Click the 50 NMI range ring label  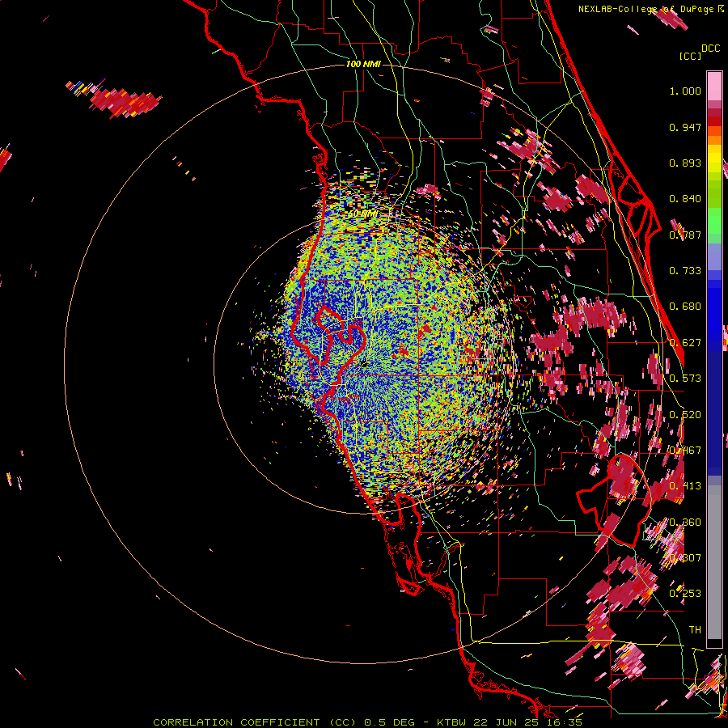[x=362, y=214]
